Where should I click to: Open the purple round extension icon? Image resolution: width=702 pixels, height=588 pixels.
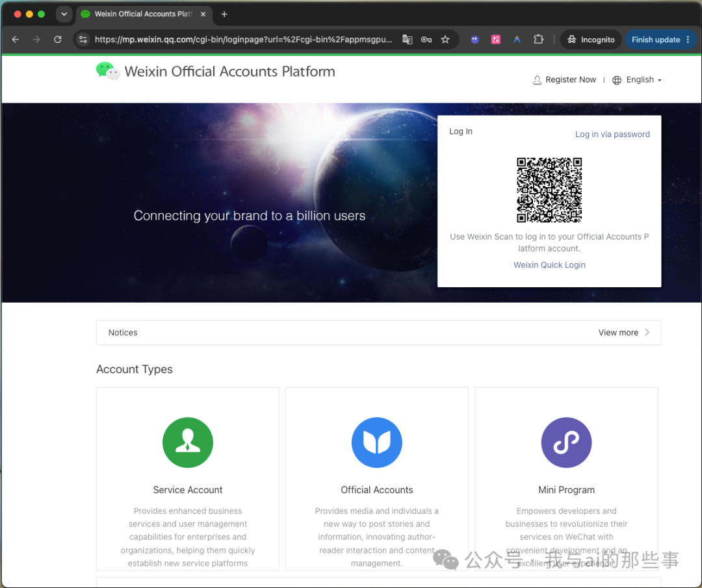pyautogui.click(x=475, y=40)
